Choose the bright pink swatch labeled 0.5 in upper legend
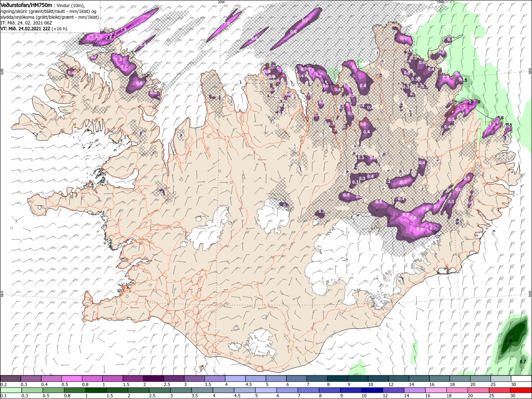Viewport: 532px width, 399px height. (x=71, y=379)
